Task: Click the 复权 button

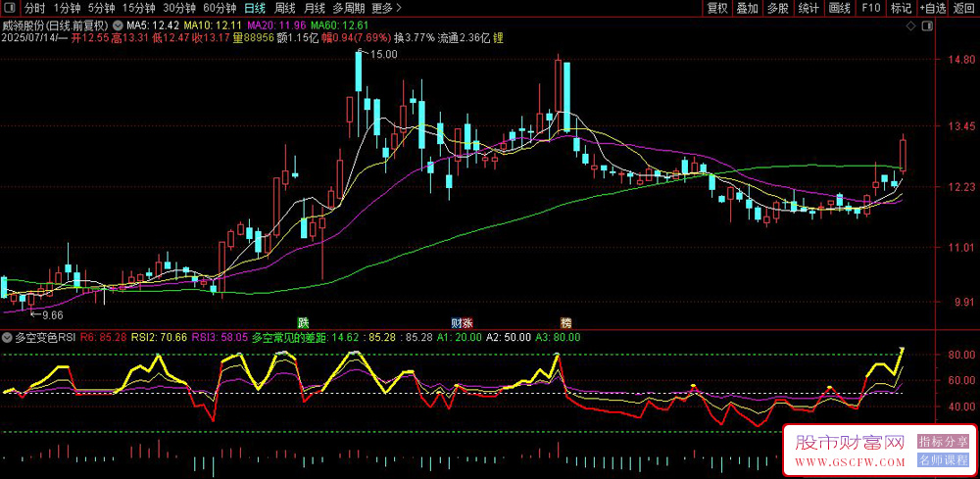Action: [x=717, y=8]
